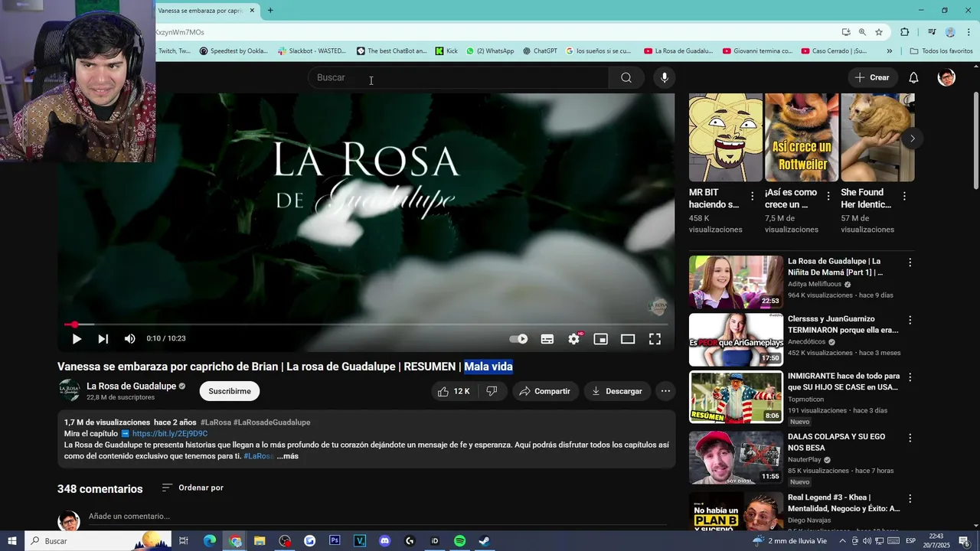This screenshot has height=551, width=980.
Task: Open options for Así es como crece short
Action: (x=828, y=197)
